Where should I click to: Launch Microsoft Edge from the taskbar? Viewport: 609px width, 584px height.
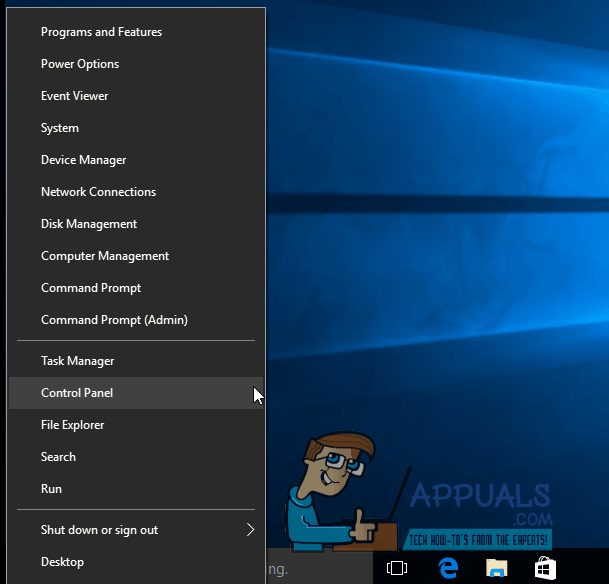click(x=448, y=568)
